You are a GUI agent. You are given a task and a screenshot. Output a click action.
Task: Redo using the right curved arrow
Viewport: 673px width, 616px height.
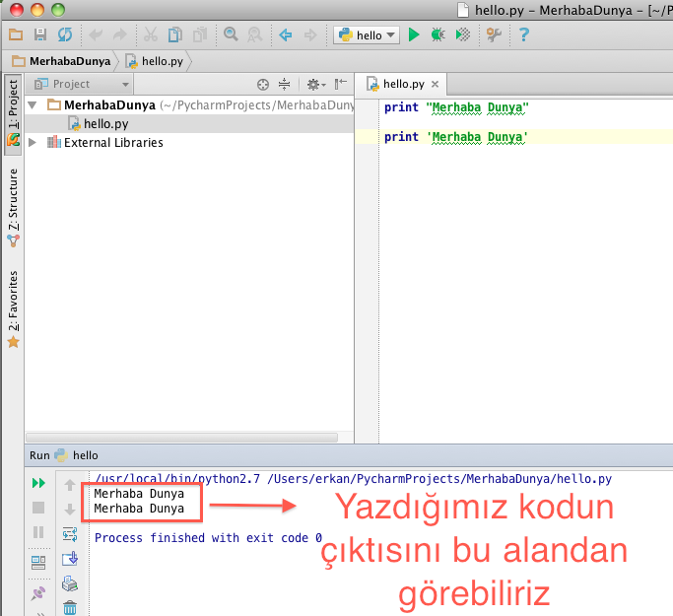120,34
